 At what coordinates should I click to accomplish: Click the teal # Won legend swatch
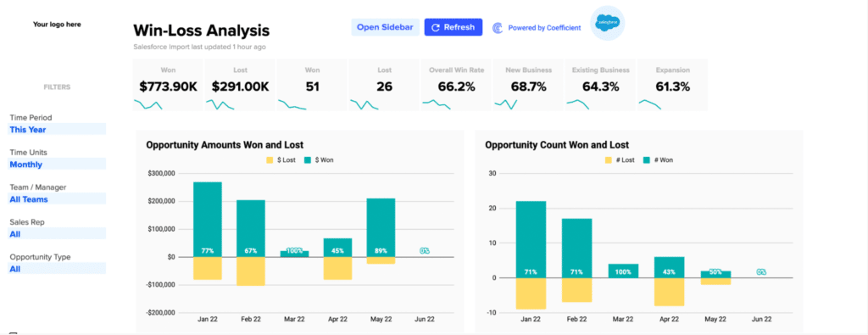pos(646,160)
